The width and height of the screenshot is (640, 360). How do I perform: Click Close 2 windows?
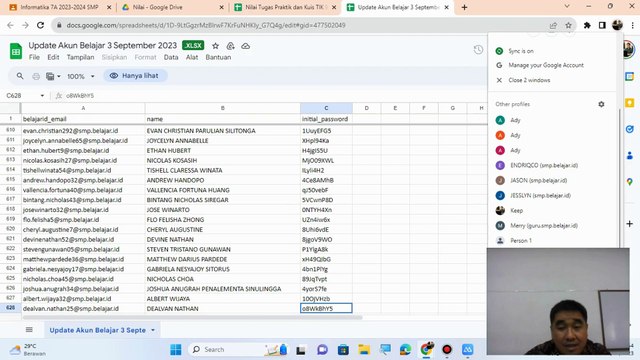coord(529,80)
